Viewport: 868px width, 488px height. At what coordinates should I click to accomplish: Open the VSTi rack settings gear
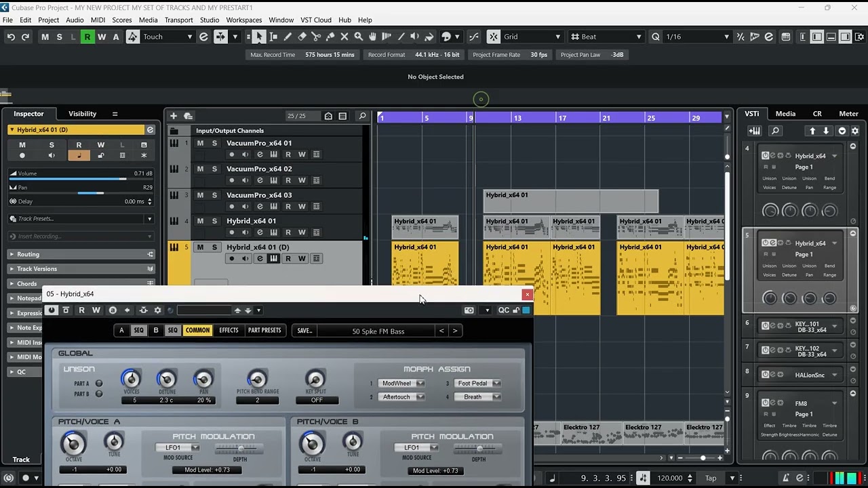(x=855, y=131)
